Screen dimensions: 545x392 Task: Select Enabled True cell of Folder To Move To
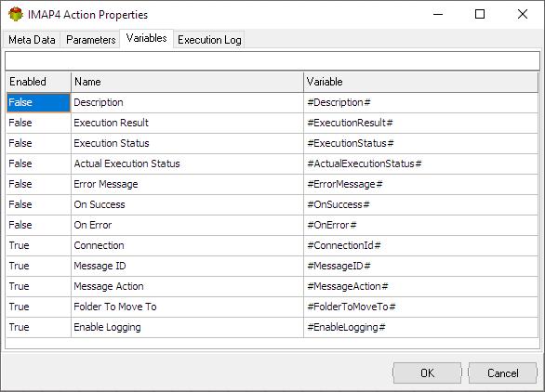click(x=38, y=307)
